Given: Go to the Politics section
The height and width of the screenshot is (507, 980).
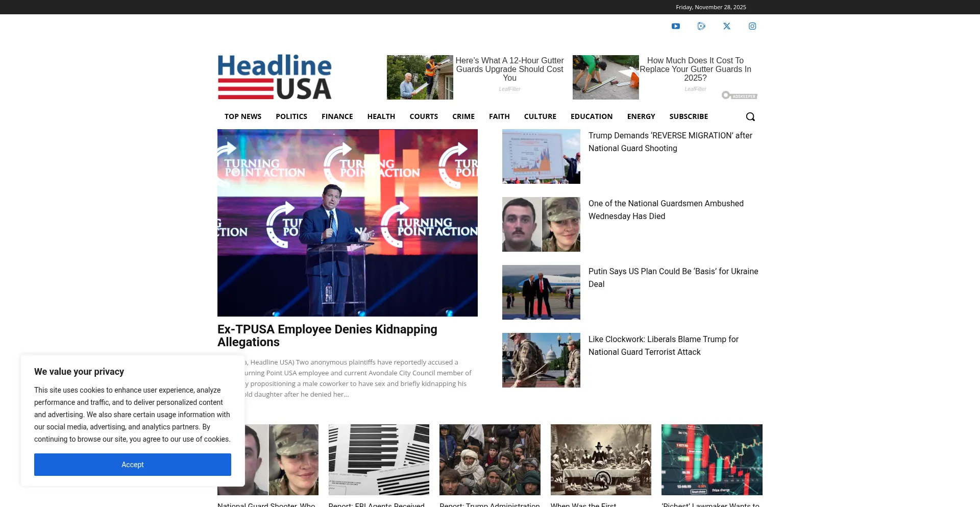Looking at the screenshot, I should [x=291, y=116].
